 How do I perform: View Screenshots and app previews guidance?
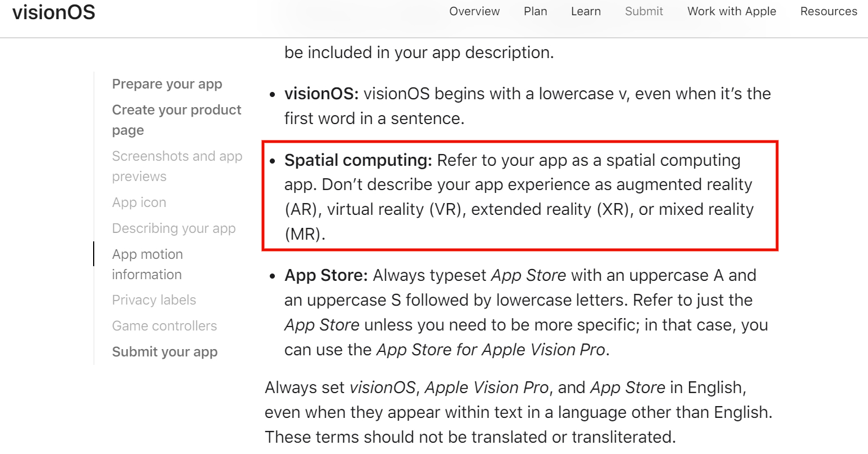pyautogui.click(x=177, y=166)
